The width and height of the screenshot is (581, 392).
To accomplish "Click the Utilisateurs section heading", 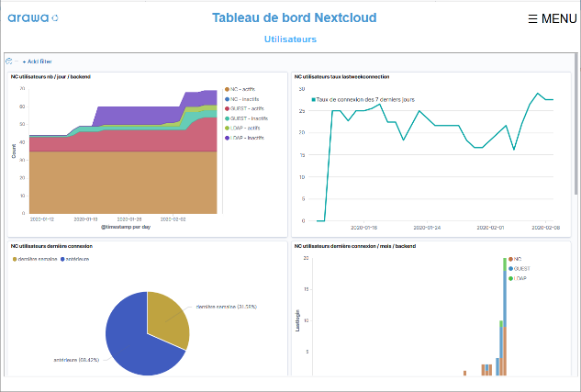I will click(x=290, y=39).
